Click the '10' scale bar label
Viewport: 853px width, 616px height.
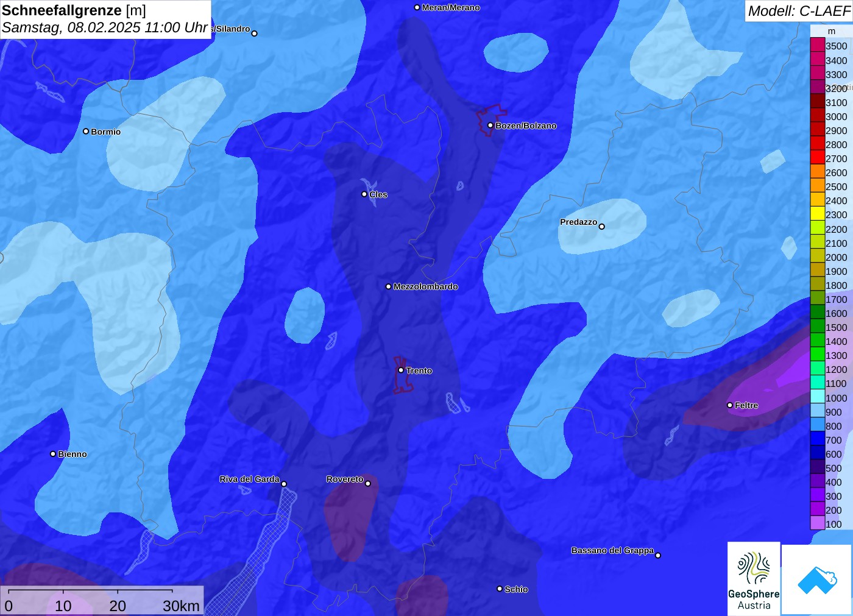click(63, 606)
